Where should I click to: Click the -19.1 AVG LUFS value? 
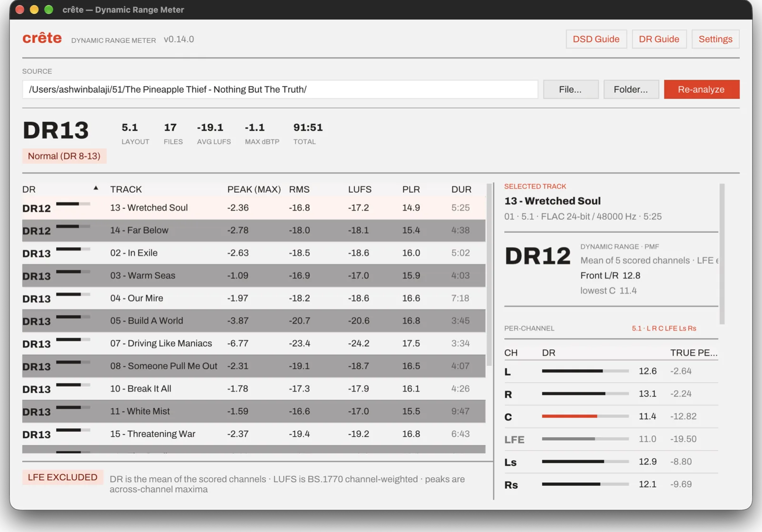210,128
